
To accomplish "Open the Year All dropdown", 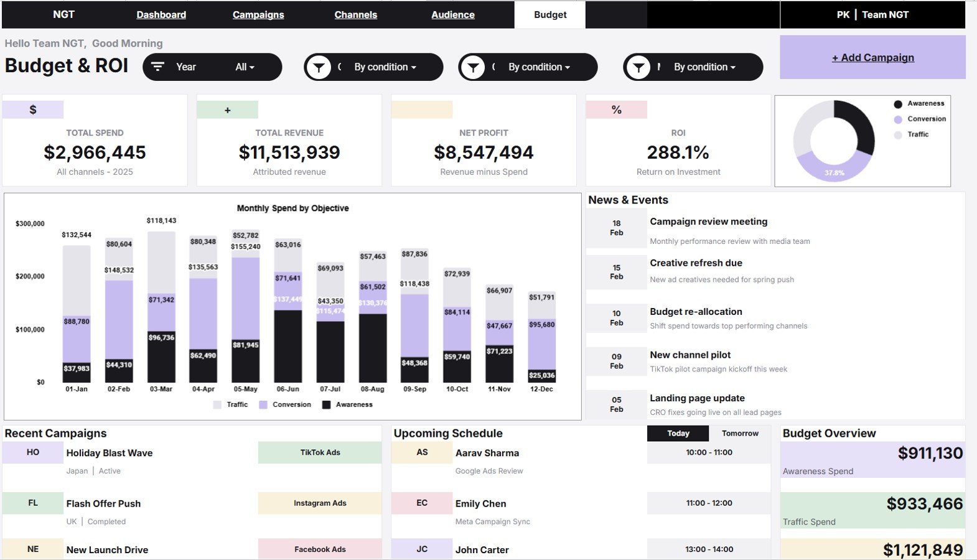I will (x=245, y=67).
